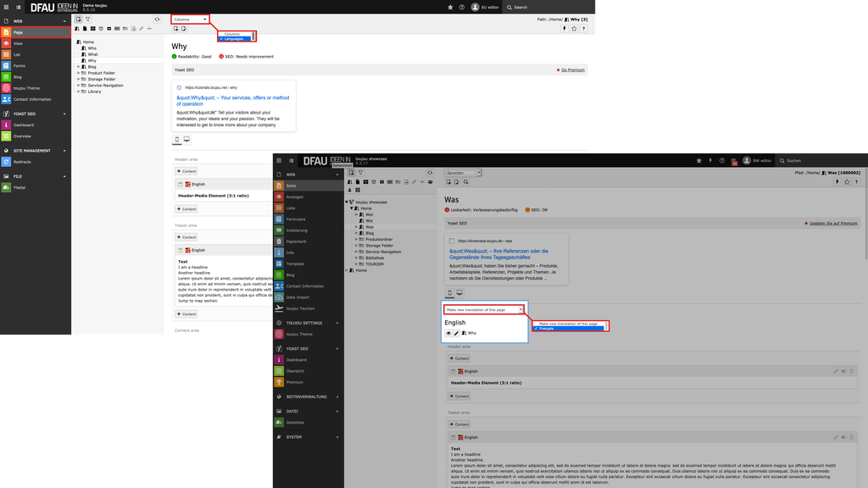Open the Redirects module
Screen dimensions: 868x488
pos(22,161)
